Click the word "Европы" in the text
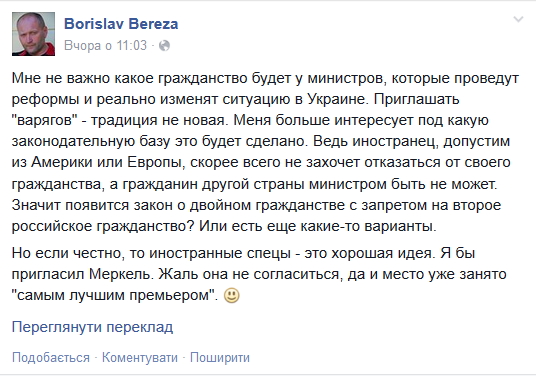 click(x=156, y=163)
